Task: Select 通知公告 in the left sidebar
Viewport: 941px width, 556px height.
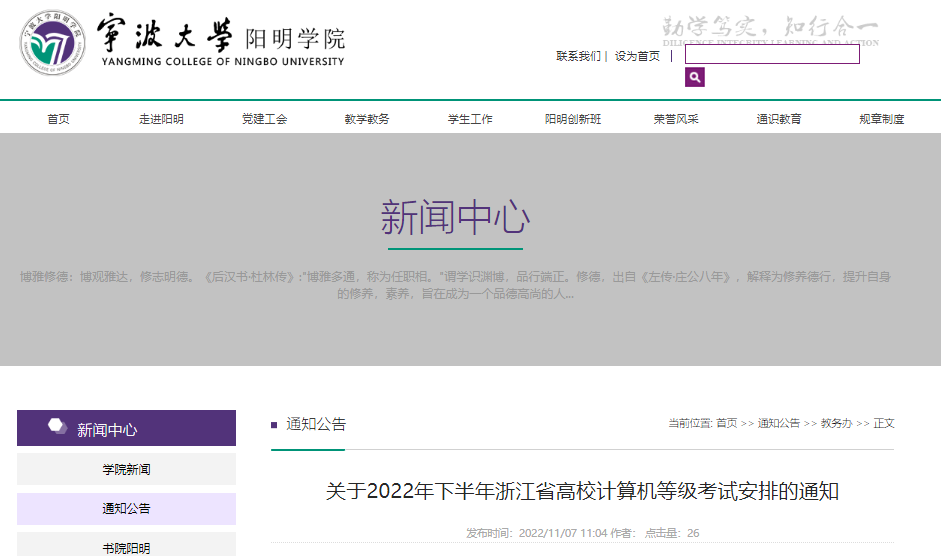Action: tap(126, 509)
